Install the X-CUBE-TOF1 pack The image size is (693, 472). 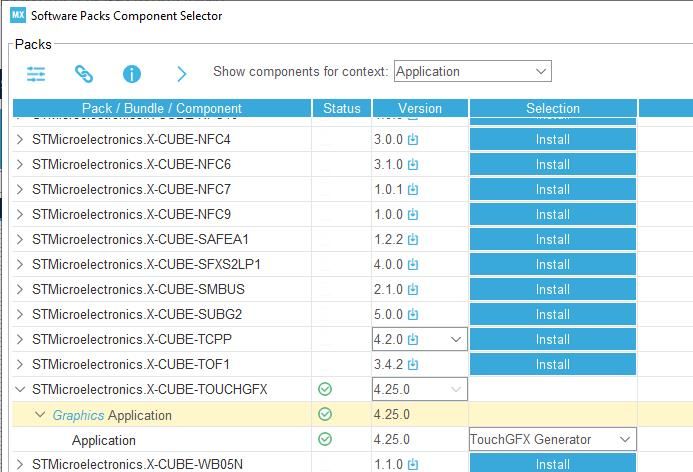(553, 365)
